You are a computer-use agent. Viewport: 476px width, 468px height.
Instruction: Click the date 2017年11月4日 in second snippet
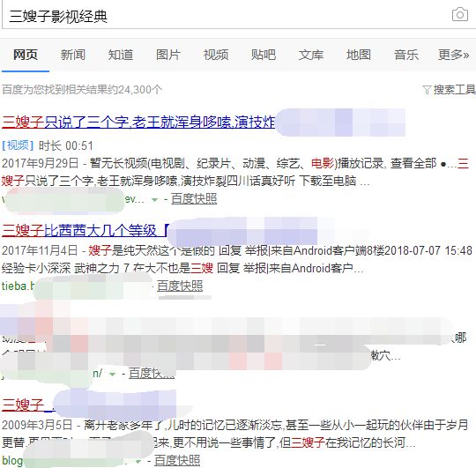(x=40, y=250)
